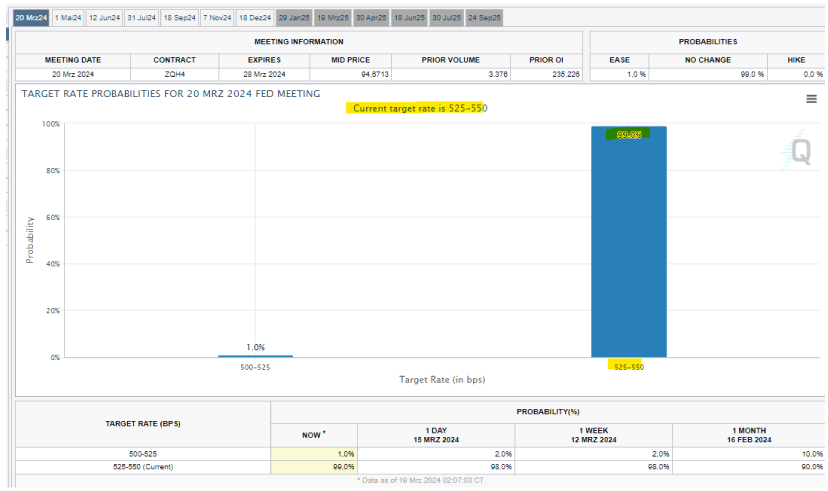828x491 pixels.
Task: Select the 18 Dez24 meeting tab
Action: pyautogui.click(x=255, y=18)
